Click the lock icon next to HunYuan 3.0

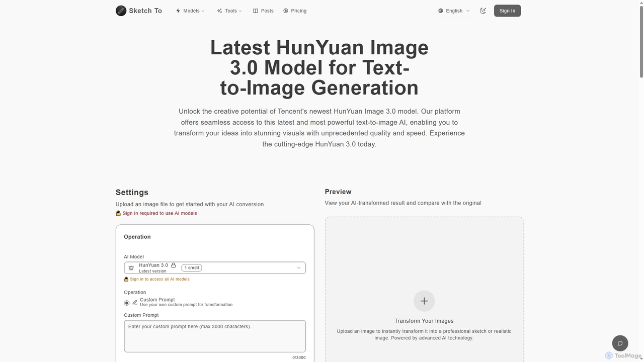(173, 265)
